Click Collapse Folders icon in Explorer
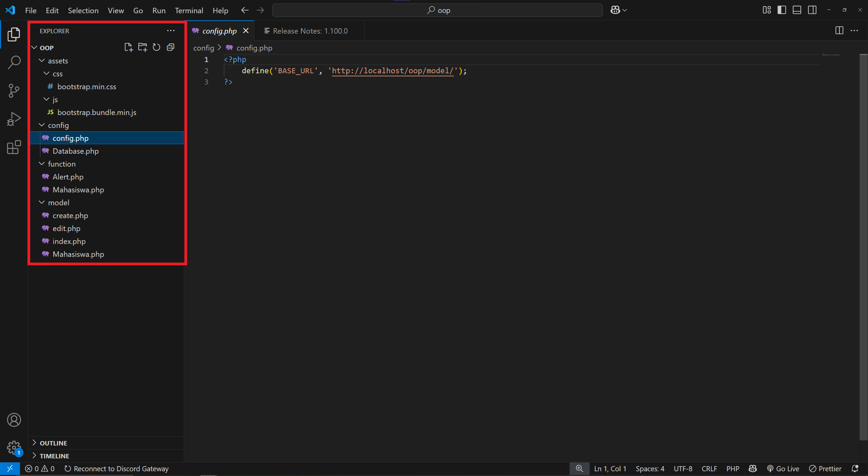The height and width of the screenshot is (476, 868). [x=171, y=47]
